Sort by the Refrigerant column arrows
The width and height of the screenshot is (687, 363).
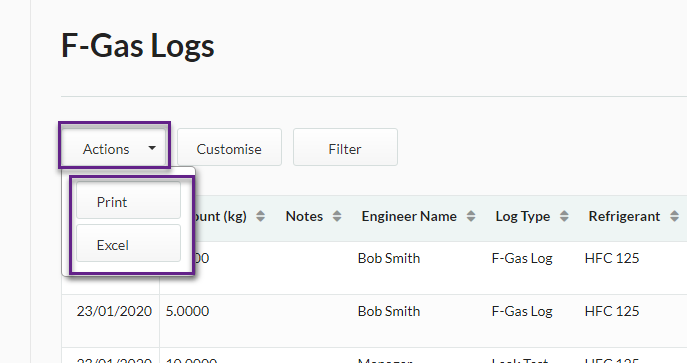pos(674,216)
